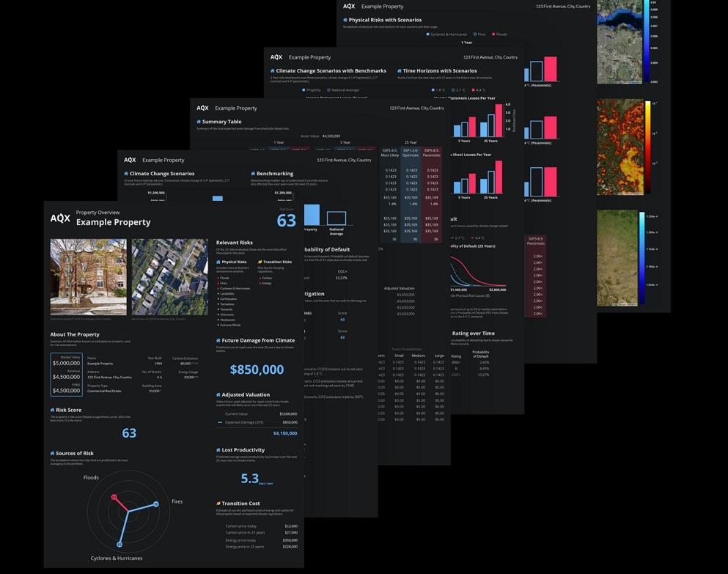728x574 pixels.
Task: Click icon beside Physical Risks with Scenarios
Action: (x=345, y=20)
